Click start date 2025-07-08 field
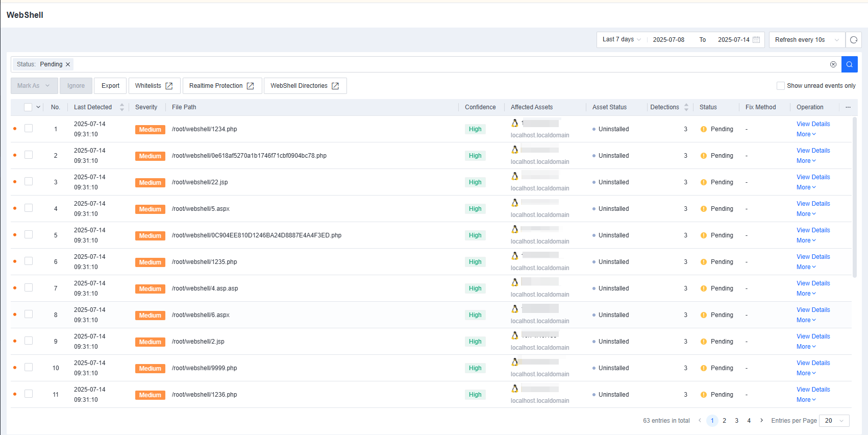Image resolution: width=868 pixels, height=435 pixels. pos(668,40)
